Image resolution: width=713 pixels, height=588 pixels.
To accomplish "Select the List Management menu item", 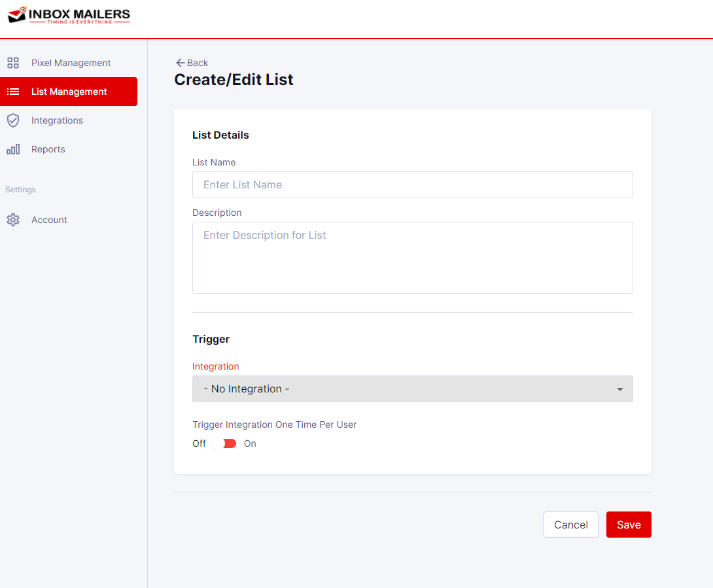I will pos(69,92).
